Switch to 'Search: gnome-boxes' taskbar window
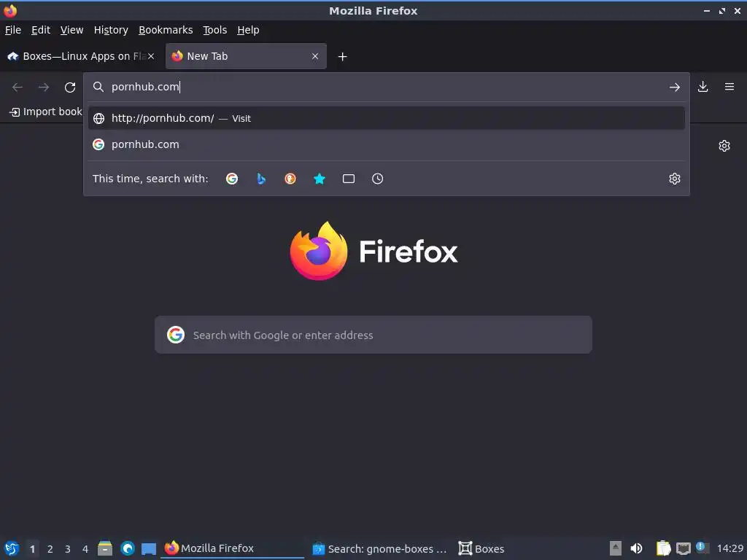747x560 pixels. tap(379, 548)
